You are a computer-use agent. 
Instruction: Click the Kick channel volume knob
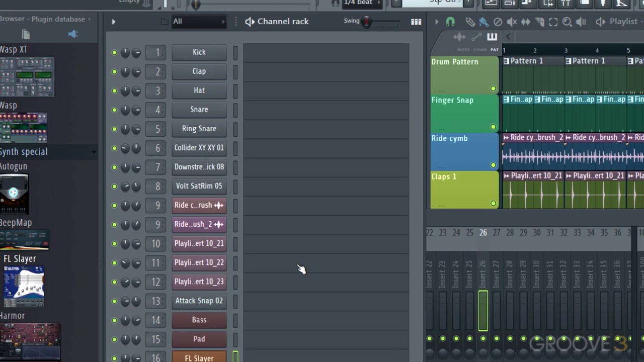[x=136, y=53]
